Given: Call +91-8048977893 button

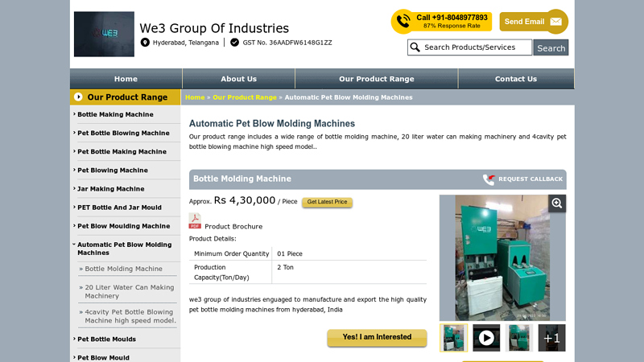Looking at the screenshot, I should [x=441, y=22].
